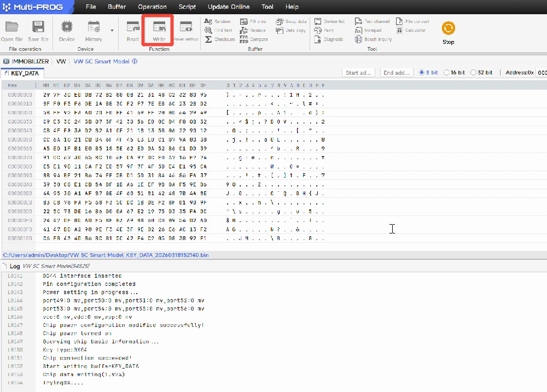The height and width of the screenshot is (392, 547).
Task: Select the 8 bit radio button
Action: [421, 73]
